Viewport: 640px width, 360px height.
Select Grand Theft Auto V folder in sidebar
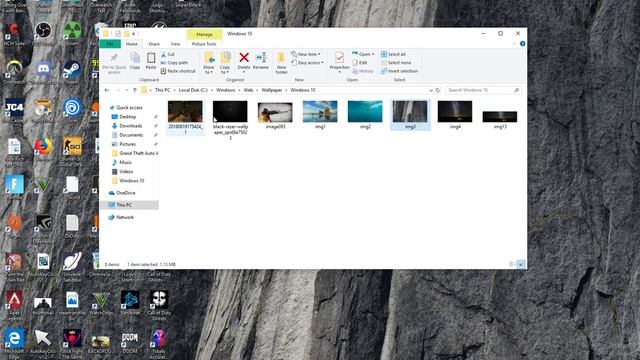pyautogui.click(x=135, y=153)
